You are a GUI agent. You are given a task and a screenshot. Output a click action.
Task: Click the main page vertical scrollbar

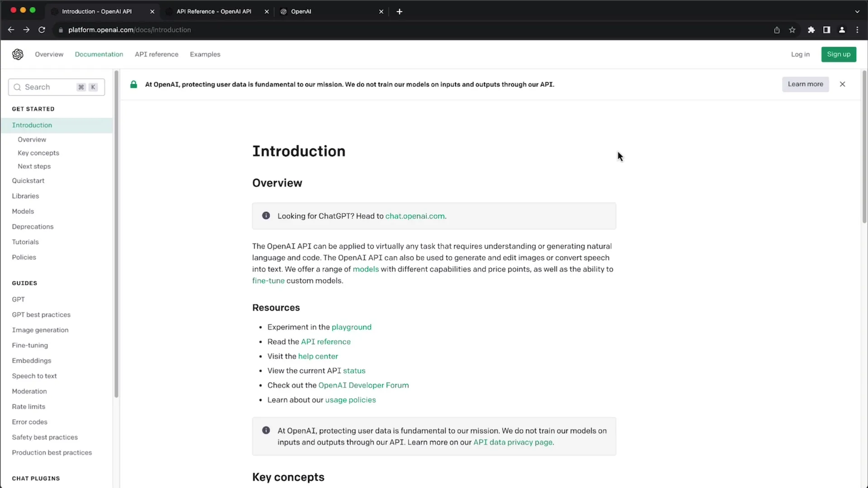[x=864, y=147]
